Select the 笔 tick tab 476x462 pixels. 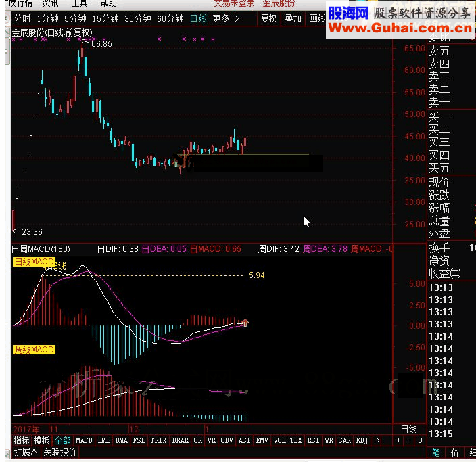click(436, 453)
